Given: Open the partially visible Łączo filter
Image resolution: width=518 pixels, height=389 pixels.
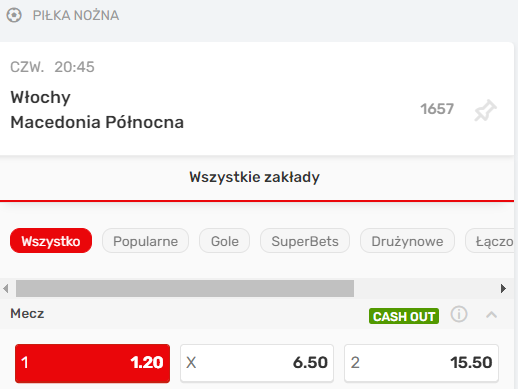Looking at the screenshot, I should point(490,241).
